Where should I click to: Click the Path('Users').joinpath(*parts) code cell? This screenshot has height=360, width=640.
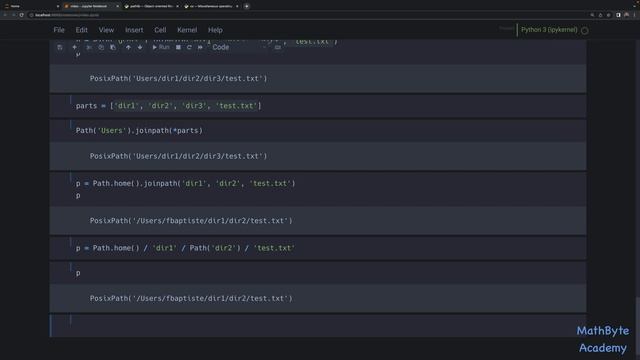click(318, 131)
